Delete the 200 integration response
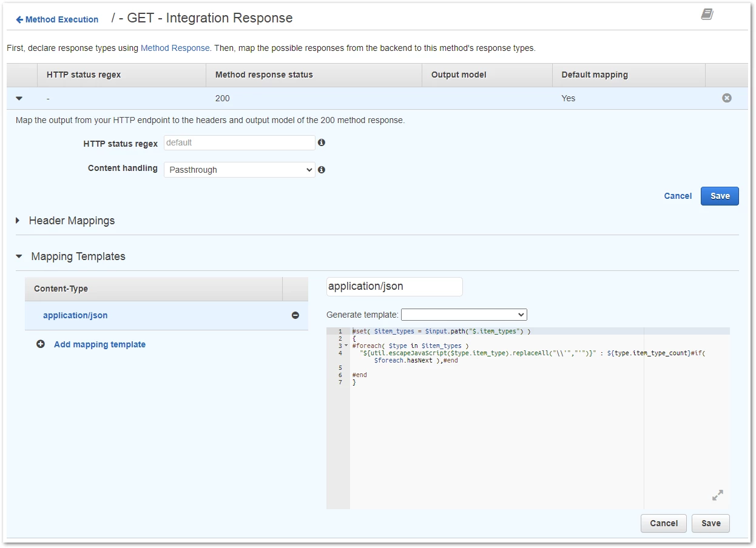Viewport: 756px width, 548px height. click(x=727, y=98)
